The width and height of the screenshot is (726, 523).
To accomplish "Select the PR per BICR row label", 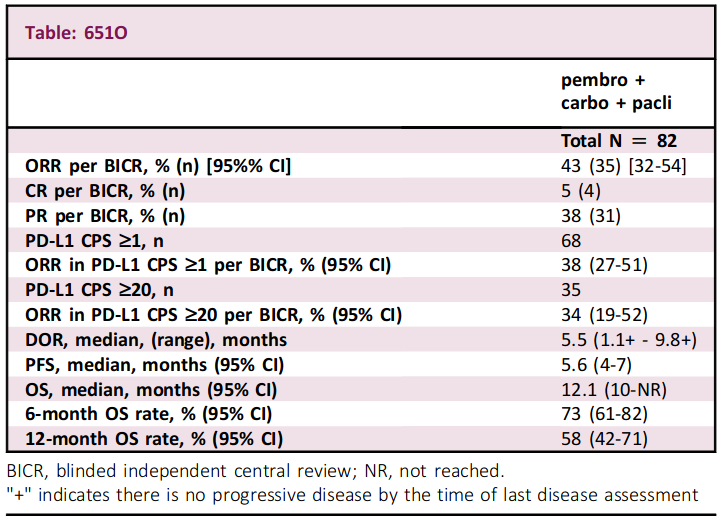I will tap(105, 216).
